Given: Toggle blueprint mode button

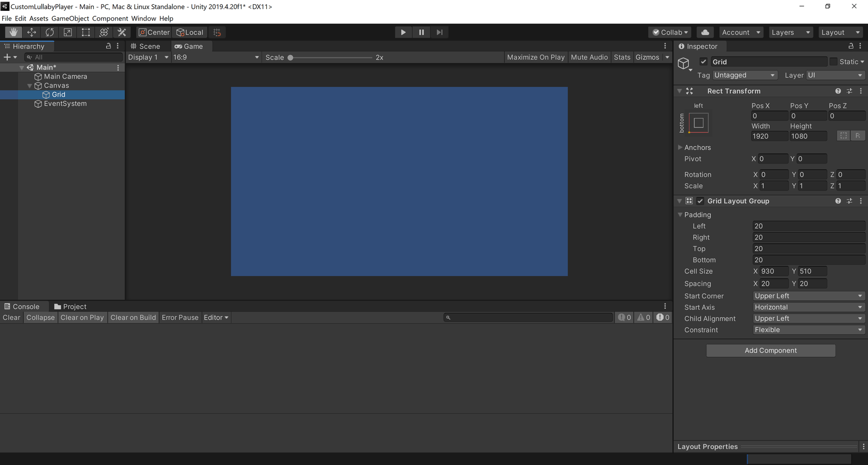Looking at the screenshot, I should (x=843, y=135).
